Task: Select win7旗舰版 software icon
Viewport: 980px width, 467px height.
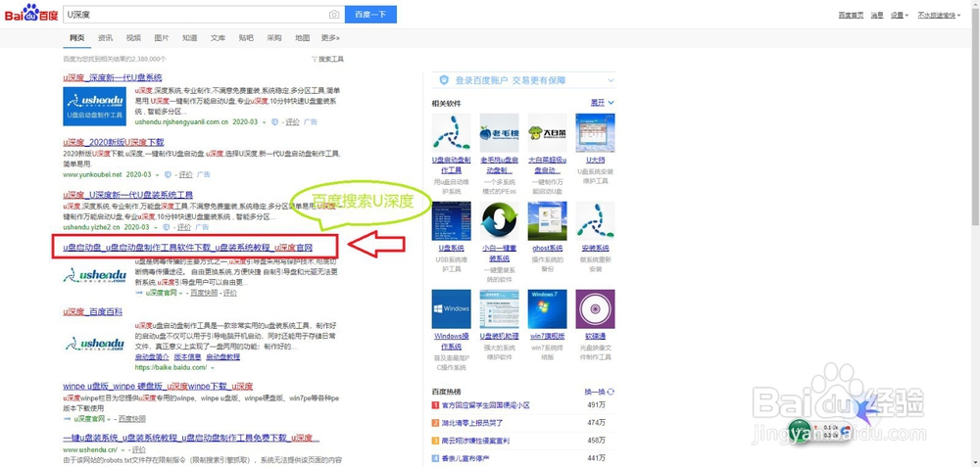Action: (547, 309)
